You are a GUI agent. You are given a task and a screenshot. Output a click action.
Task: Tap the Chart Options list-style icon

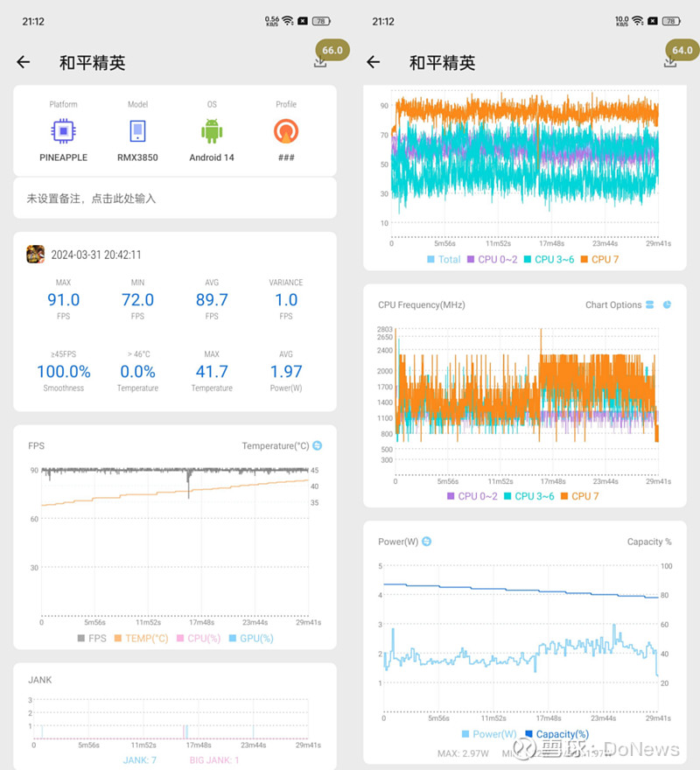649,304
